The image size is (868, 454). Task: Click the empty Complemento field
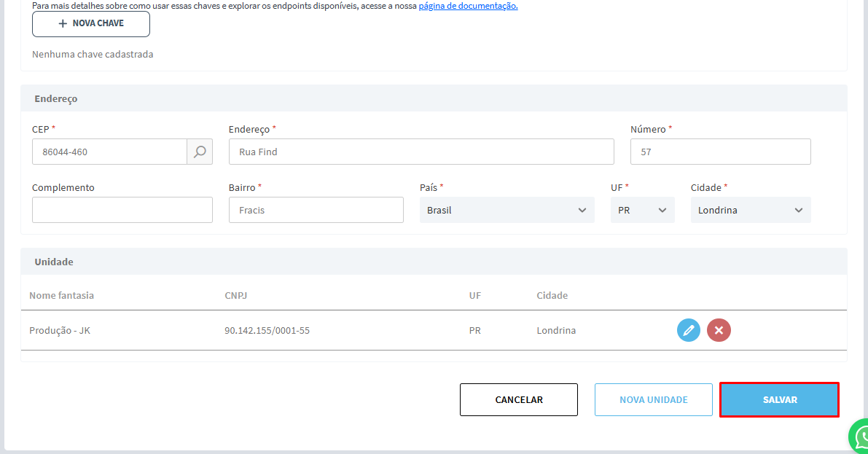pyautogui.click(x=122, y=210)
